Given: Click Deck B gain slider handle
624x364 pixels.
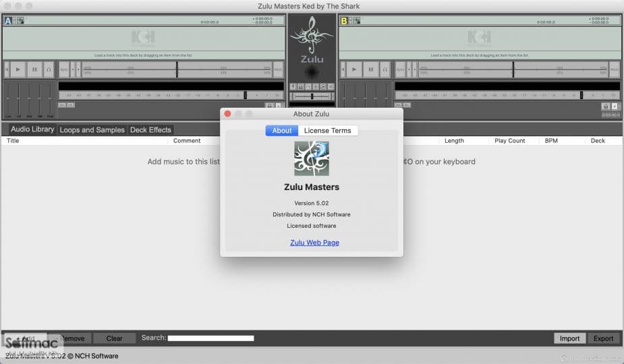Looking at the screenshot, I should click(582, 95).
